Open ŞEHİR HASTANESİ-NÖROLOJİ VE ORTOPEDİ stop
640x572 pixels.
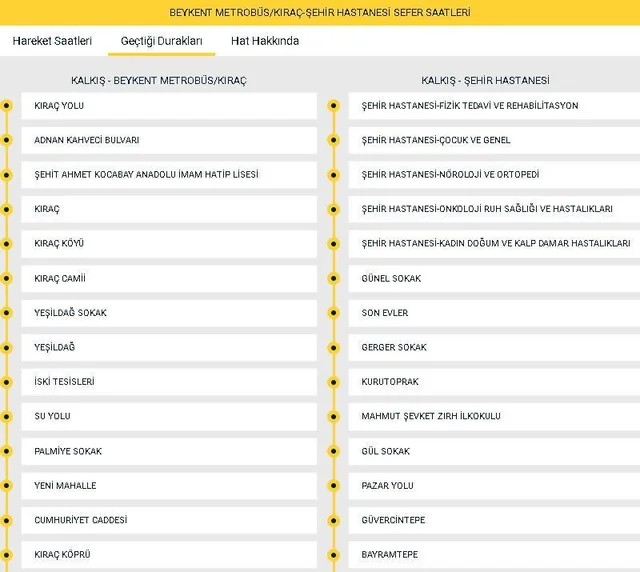tap(494, 175)
